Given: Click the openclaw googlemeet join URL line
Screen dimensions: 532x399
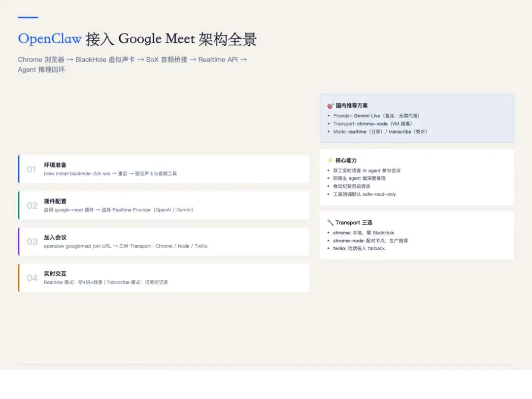Looking at the screenshot, I should 126,246.
